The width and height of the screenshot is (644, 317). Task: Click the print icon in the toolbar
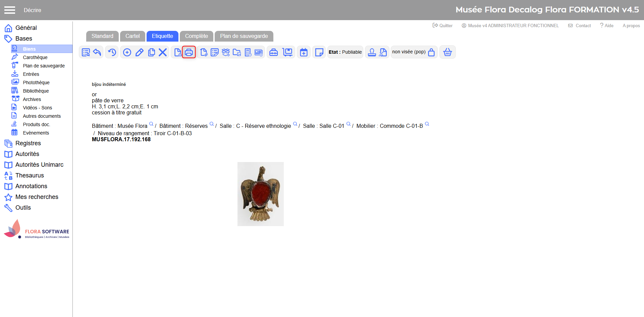(189, 52)
